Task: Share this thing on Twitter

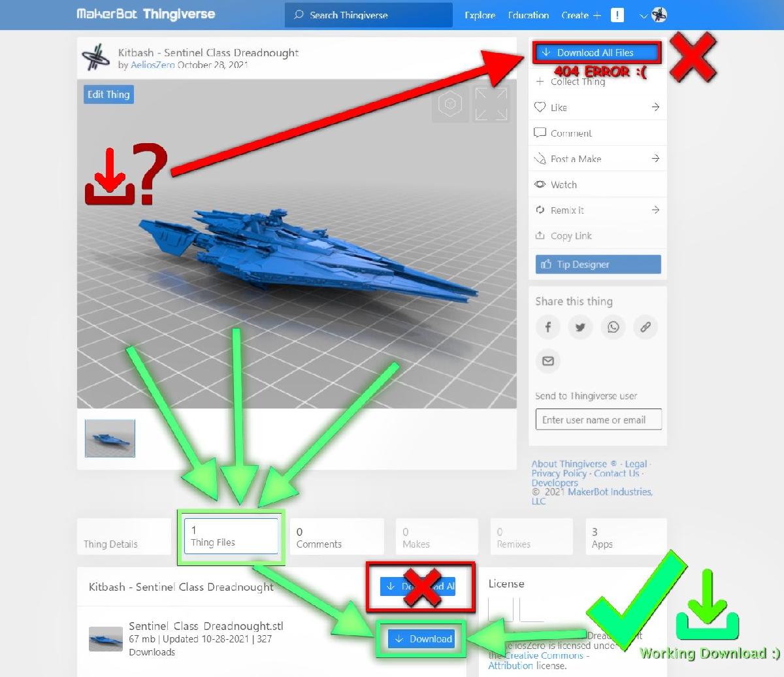Action: [x=580, y=327]
